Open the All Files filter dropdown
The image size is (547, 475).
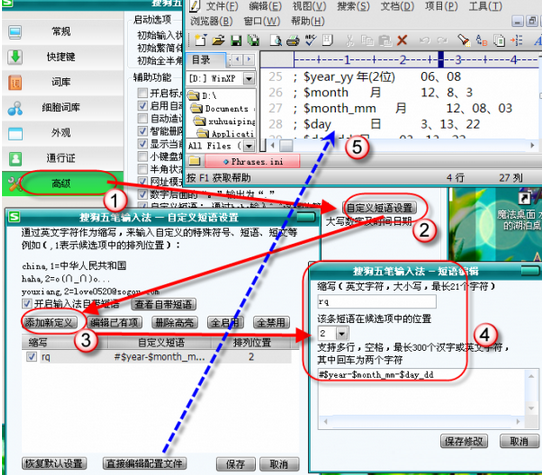pyautogui.click(x=249, y=145)
